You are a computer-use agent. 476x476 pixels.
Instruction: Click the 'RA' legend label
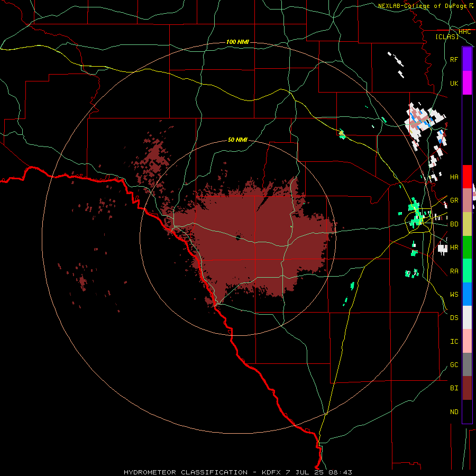point(454,271)
